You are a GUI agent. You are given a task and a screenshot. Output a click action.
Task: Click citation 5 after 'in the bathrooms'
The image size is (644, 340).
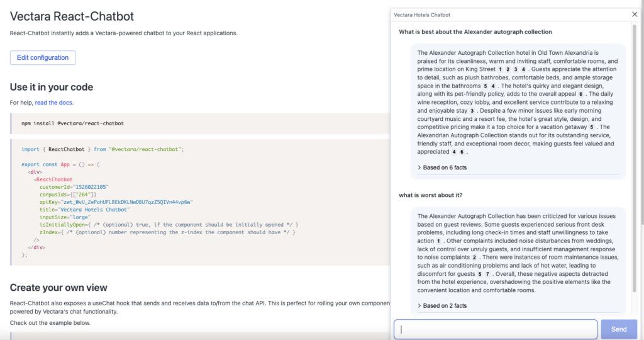486,86
